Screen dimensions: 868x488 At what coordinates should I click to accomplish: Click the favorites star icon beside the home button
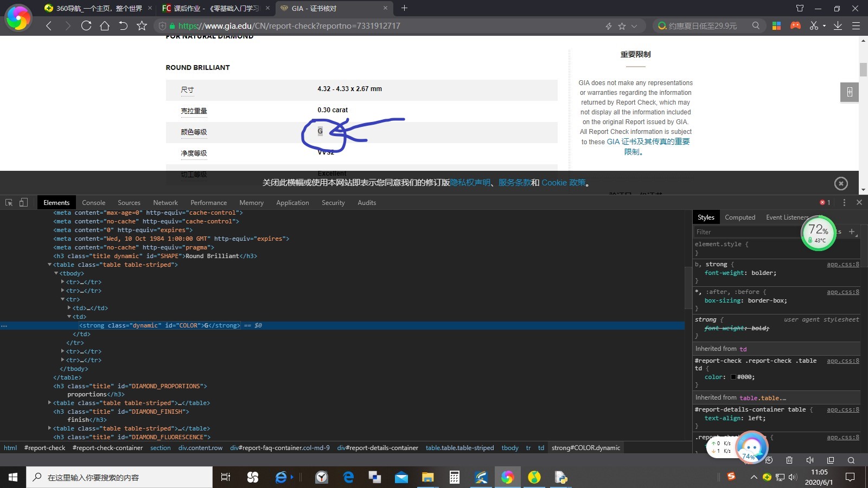coord(142,25)
